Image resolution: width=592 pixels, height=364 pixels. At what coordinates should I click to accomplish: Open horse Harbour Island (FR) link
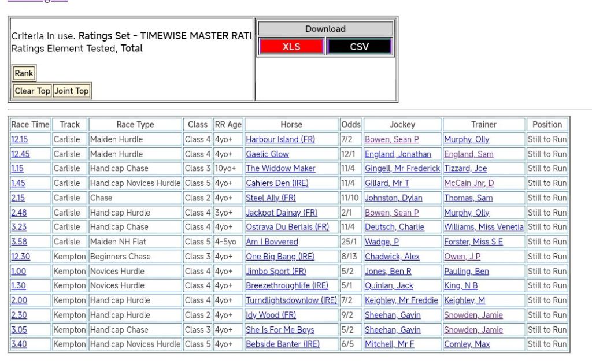click(280, 139)
